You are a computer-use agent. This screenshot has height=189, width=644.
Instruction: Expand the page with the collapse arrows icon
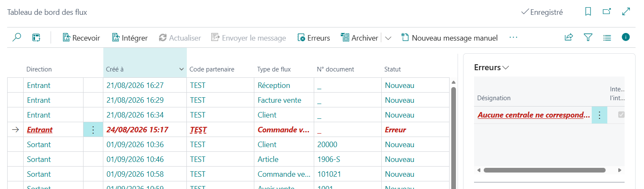pyautogui.click(x=626, y=12)
